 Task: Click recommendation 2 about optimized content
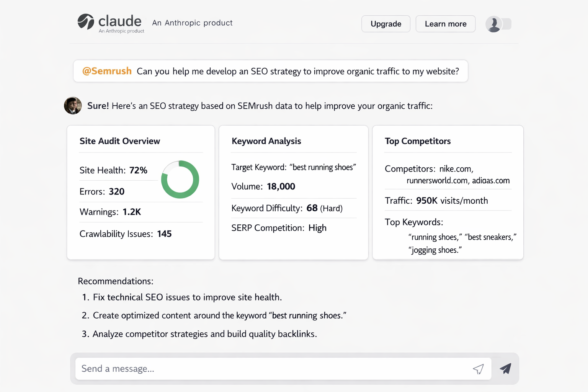click(214, 315)
